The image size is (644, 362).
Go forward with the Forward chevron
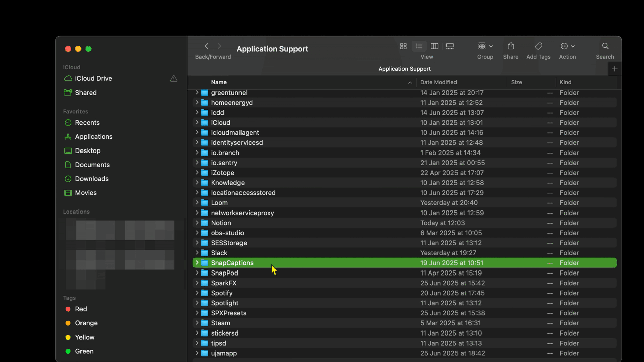click(219, 46)
